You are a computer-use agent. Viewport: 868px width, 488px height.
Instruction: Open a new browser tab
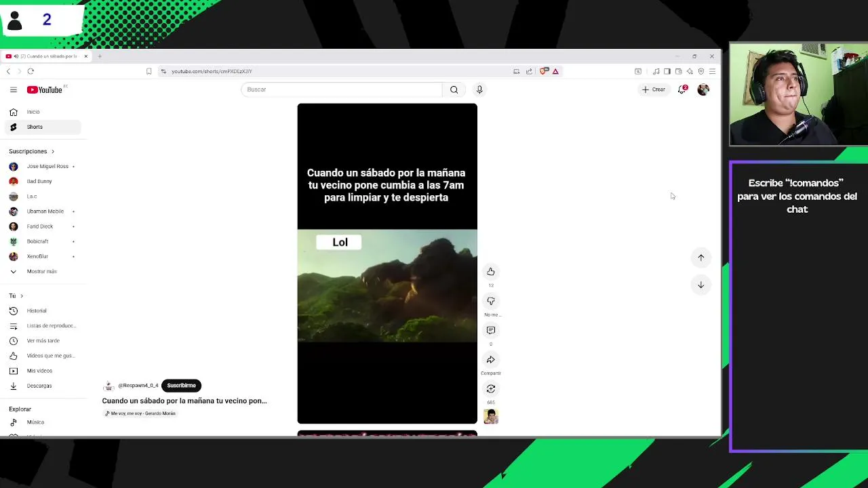pyautogui.click(x=100, y=56)
